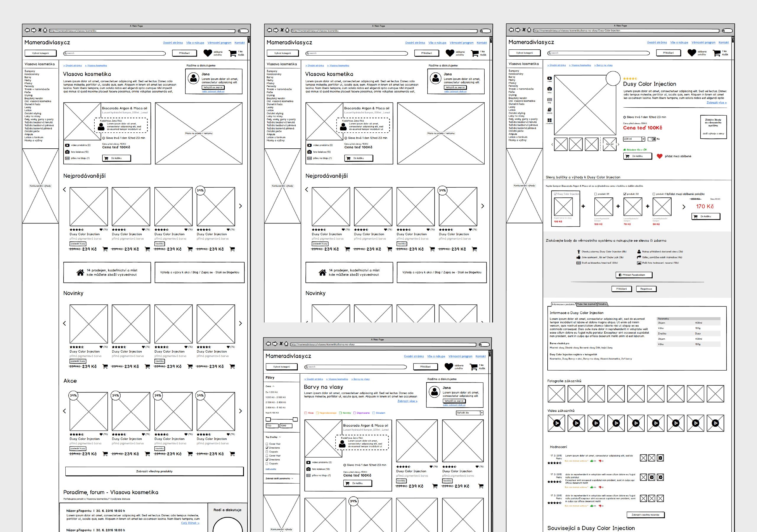757x532 pixels.
Task: Click the black heart 'oblíbené položky' icon on the Dusy Color Injection page
Action: click(692, 53)
